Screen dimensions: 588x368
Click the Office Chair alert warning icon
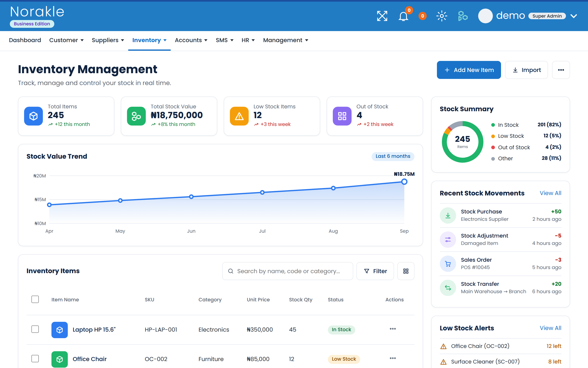[x=443, y=346]
